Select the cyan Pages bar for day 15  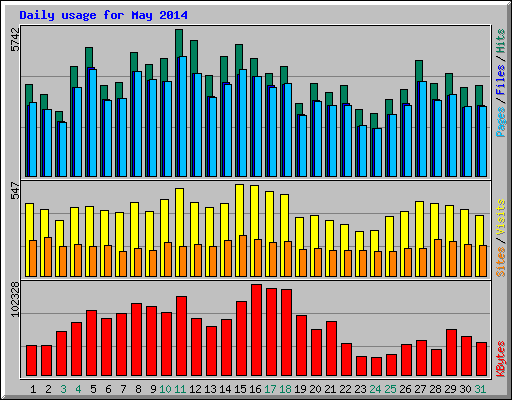[243, 123]
